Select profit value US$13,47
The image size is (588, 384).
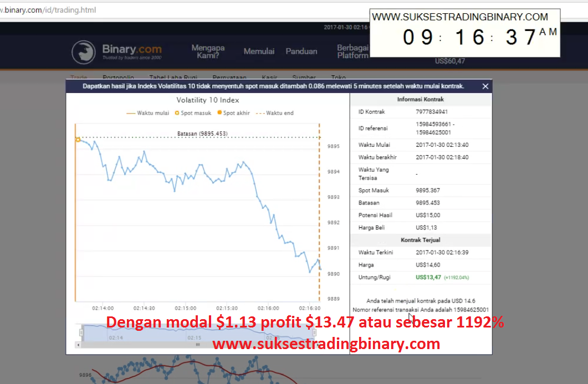click(428, 278)
